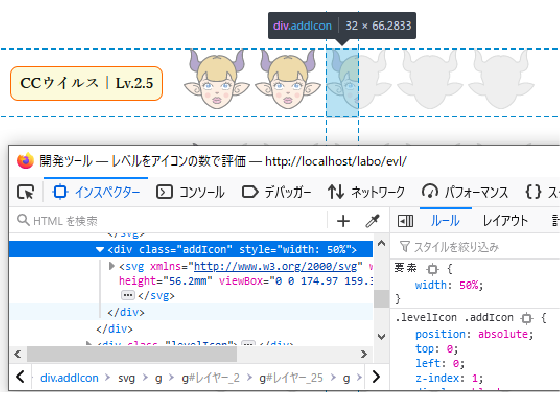Click the vertical scrollbar thumb in markup
Screen dimensions: 560x406
pyautogui.click(x=381, y=299)
